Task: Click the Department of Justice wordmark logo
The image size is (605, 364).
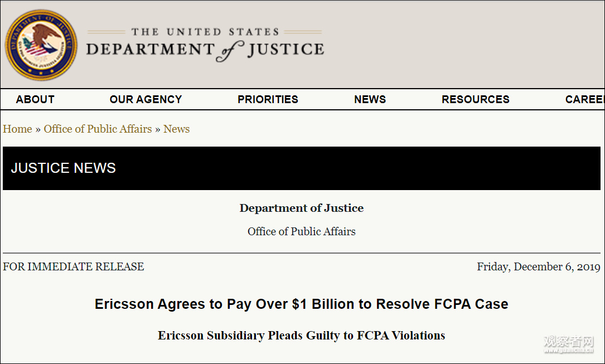Action: 205,44
